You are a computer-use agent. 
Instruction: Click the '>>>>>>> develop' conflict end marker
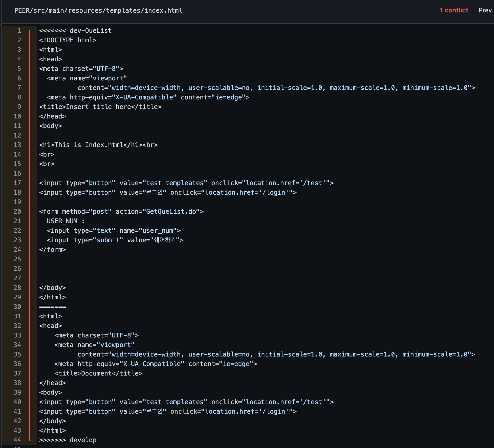click(x=68, y=440)
